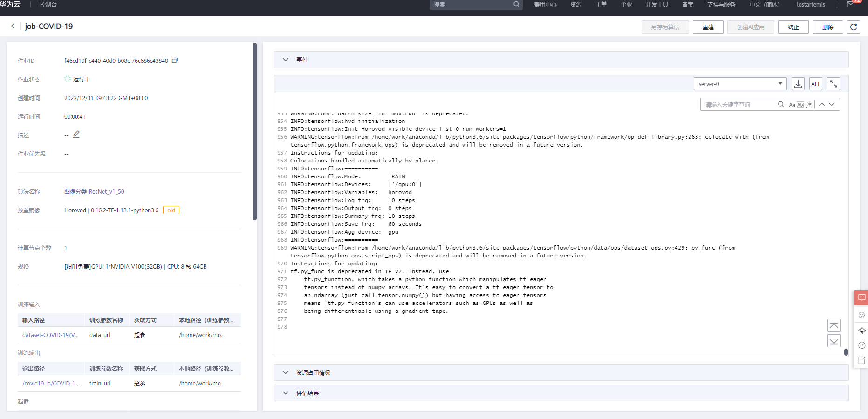Screen dimensions: 868x419
Task: Open the 费用中心 menu
Action: click(x=545, y=5)
